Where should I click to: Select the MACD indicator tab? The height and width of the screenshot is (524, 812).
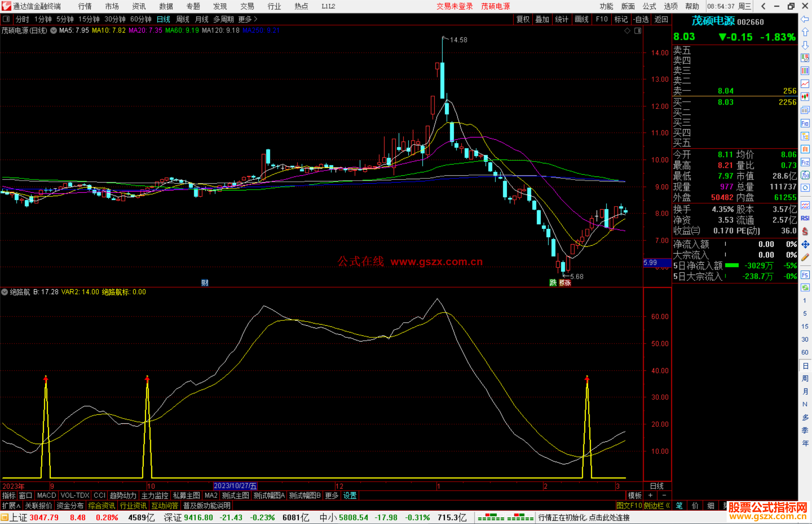coord(46,495)
